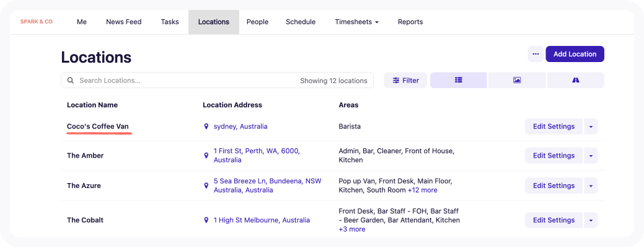Click the Location Name column header
The height and width of the screenshot is (247, 644).
click(92, 105)
